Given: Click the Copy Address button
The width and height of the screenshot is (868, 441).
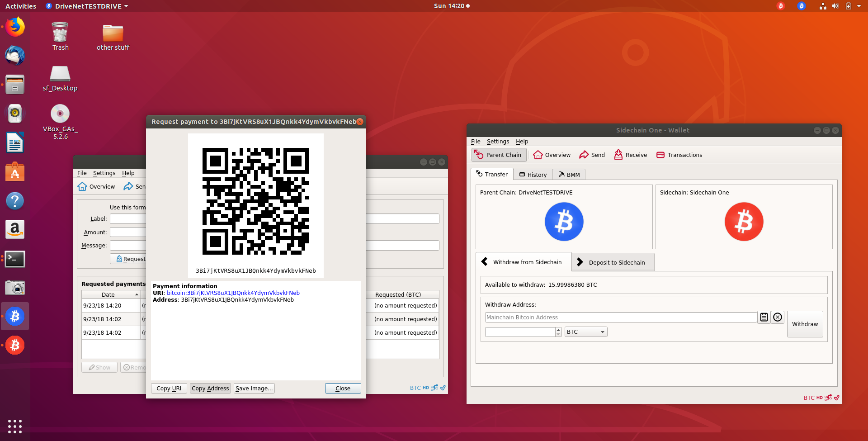Looking at the screenshot, I should click(210, 388).
